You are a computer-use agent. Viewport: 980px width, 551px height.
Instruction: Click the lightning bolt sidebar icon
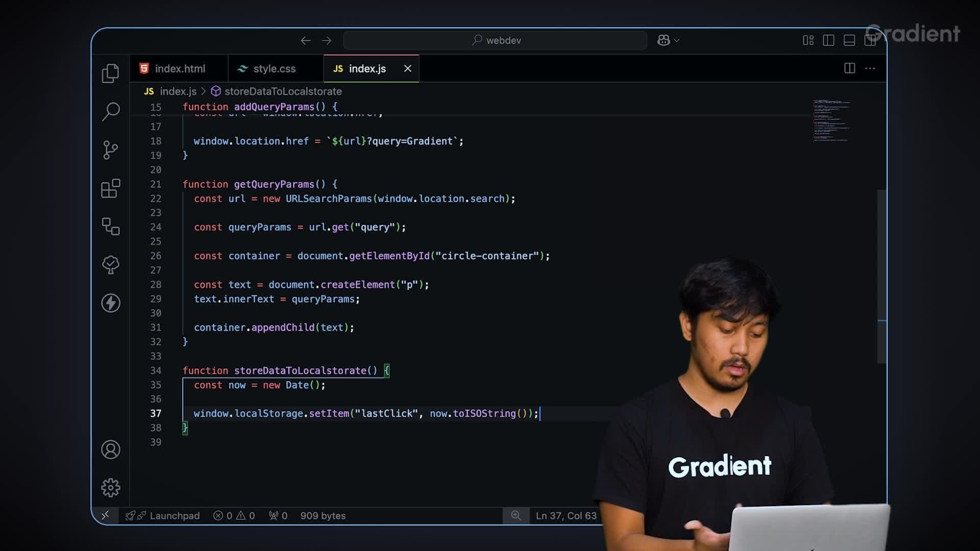[x=110, y=303]
